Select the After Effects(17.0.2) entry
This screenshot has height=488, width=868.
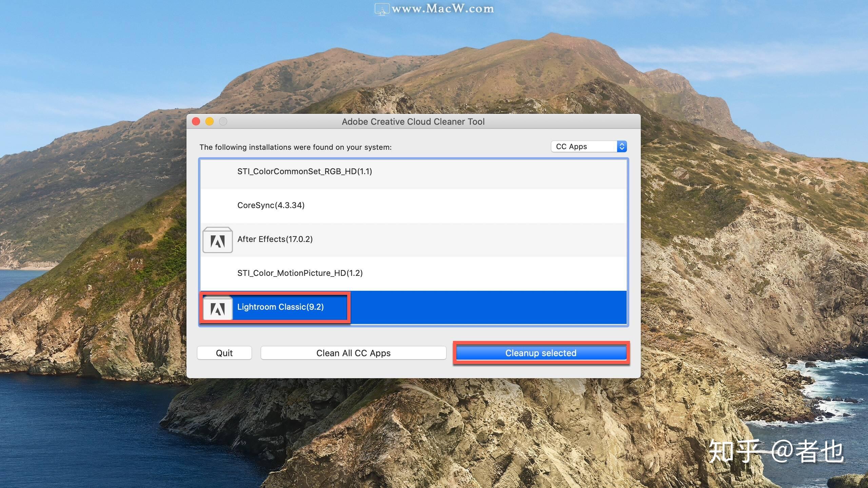click(x=275, y=239)
